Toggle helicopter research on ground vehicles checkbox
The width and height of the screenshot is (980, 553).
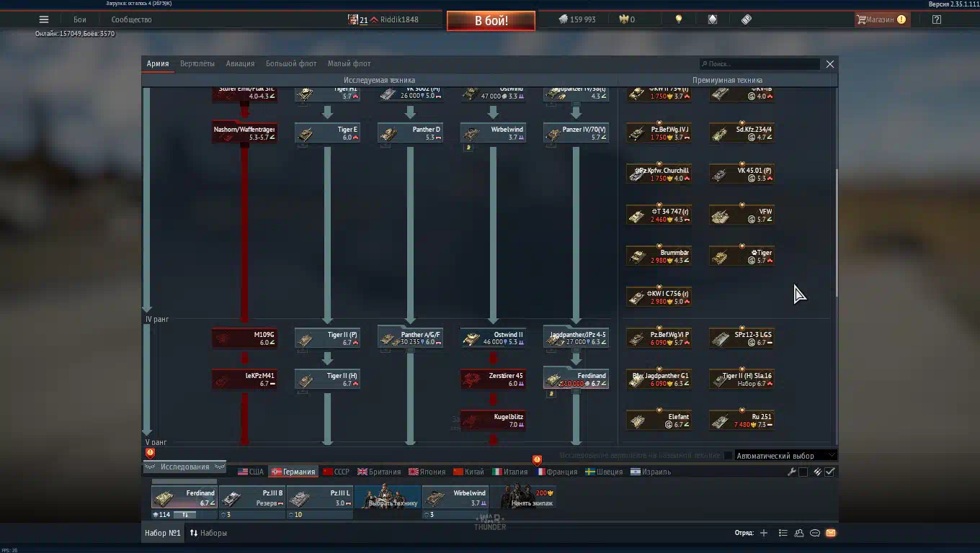[728, 456]
